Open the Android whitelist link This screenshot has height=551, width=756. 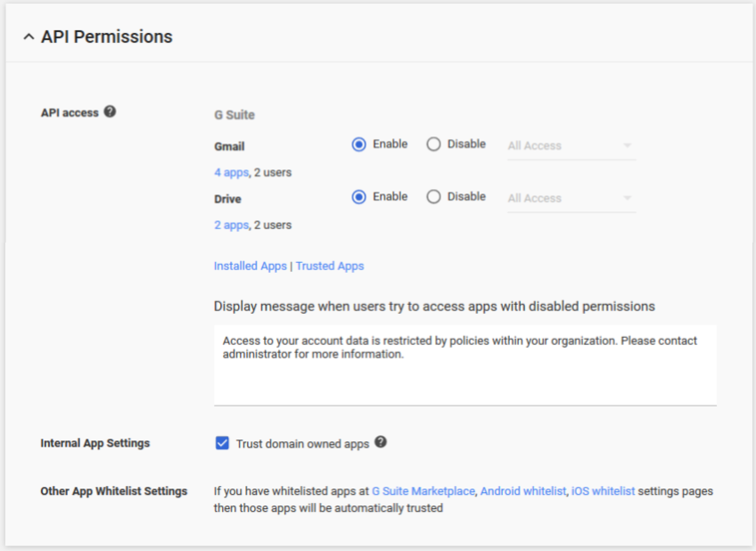[x=523, y=491]
